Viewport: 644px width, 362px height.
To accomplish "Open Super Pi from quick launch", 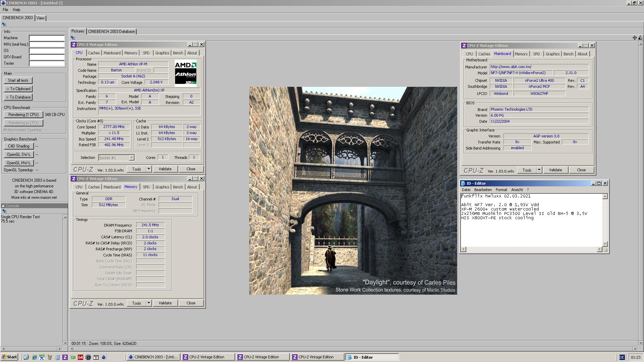I will (42, 357).
